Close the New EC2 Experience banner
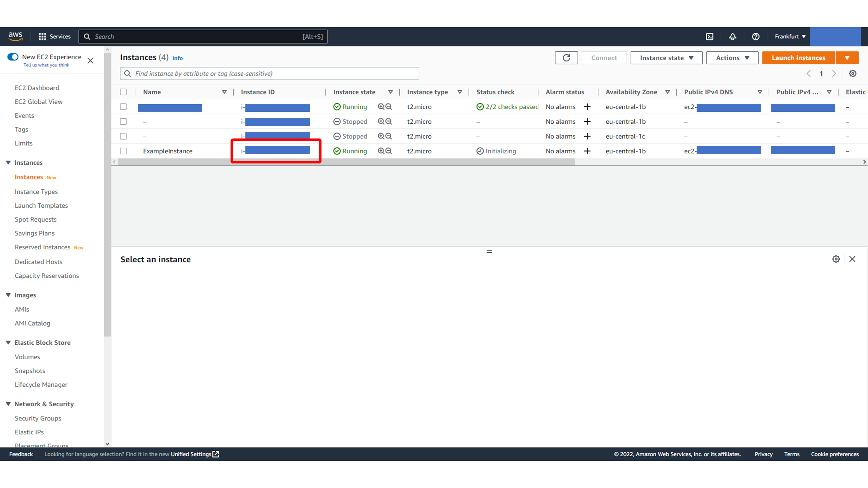This screenshot has width=868, height=488. pos(90,61)
